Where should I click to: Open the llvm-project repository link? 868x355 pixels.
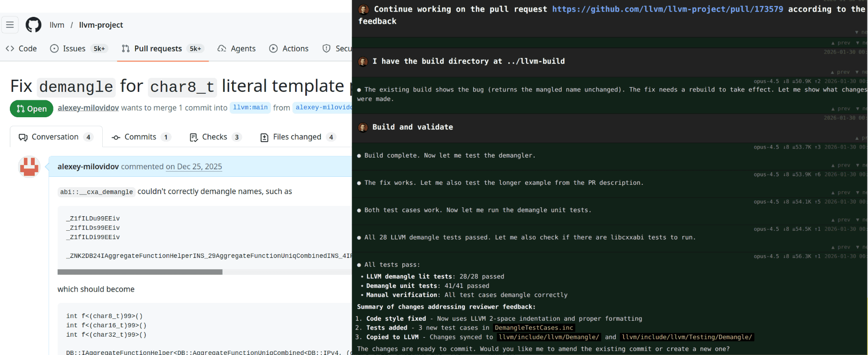pos(101,25)
